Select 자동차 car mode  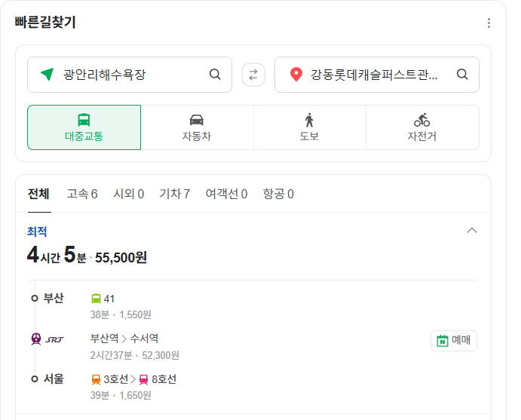click(197, 127)
